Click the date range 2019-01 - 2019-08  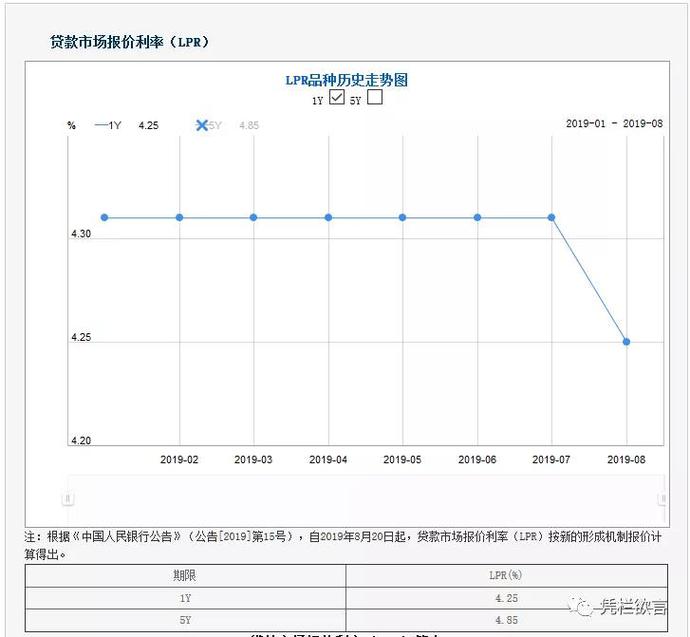coord(614,124)
